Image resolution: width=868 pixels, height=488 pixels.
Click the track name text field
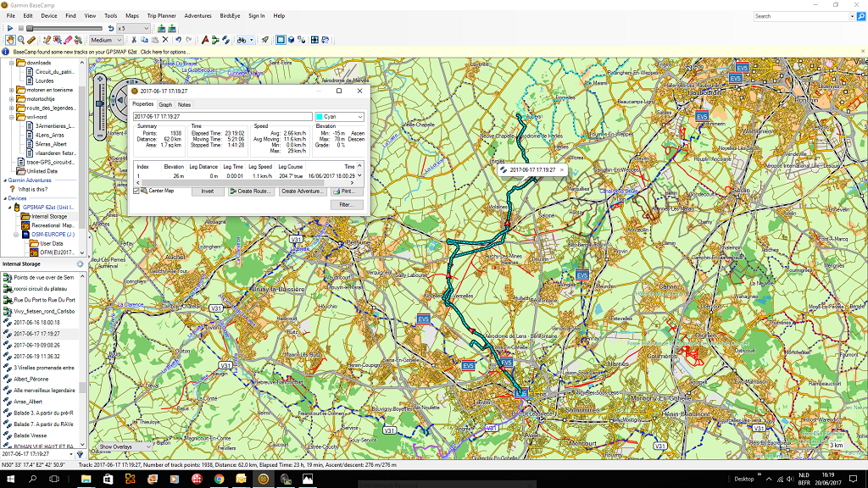[223, 117]
